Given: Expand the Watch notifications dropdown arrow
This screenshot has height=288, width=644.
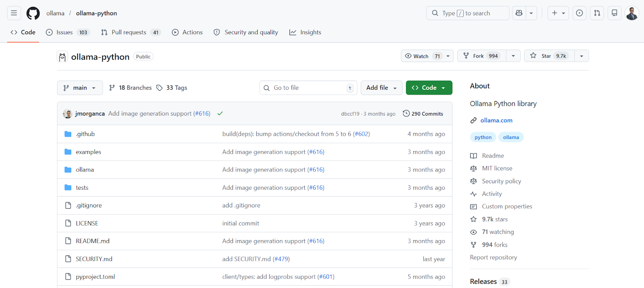Looking at the screenshot, I should click(448, 56).
